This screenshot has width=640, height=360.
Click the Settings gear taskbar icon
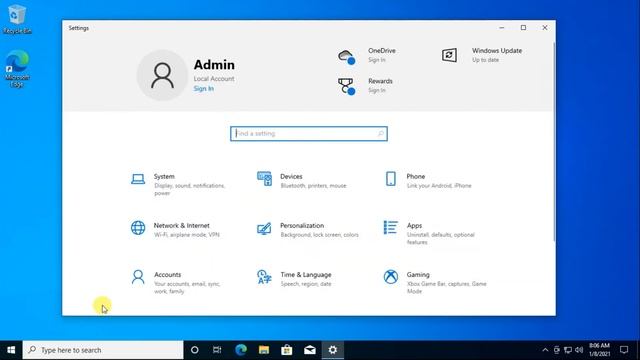coord(333,350)
